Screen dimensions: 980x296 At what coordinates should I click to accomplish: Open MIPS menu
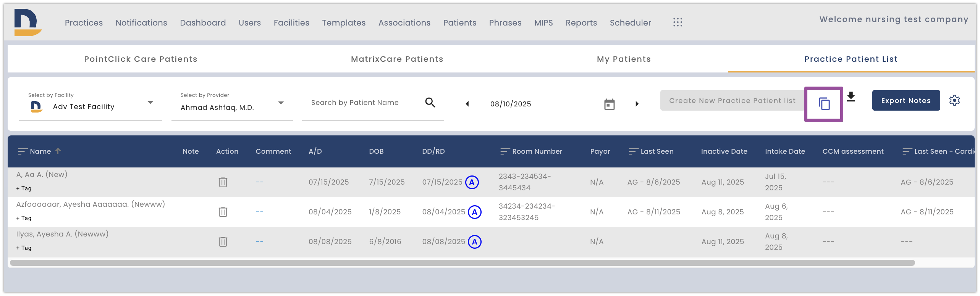click(543, 23)
